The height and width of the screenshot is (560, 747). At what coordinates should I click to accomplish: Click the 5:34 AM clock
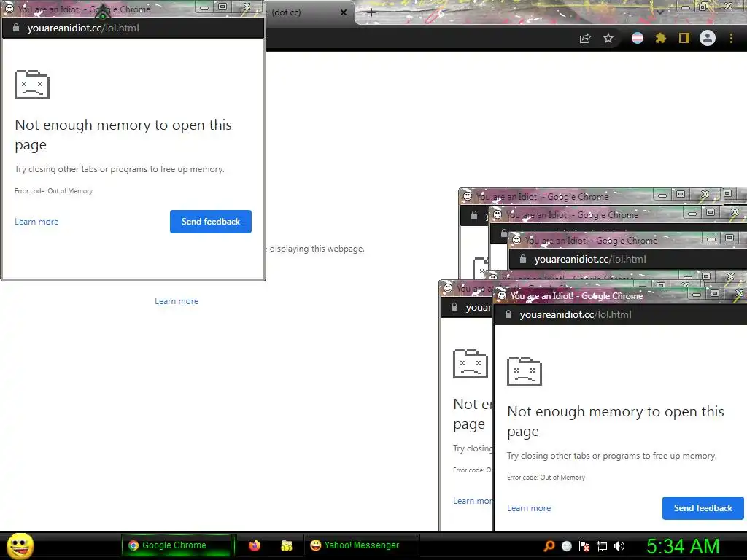pos(683,547)
